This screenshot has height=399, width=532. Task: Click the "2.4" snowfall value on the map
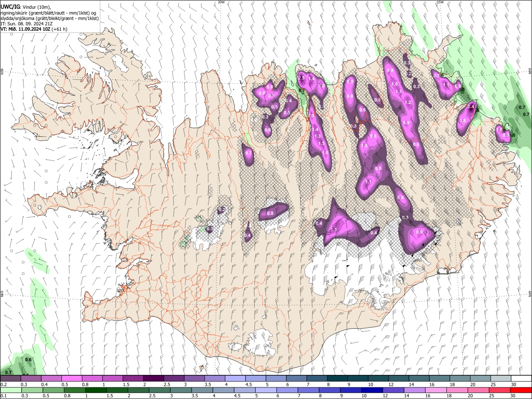(471, 107)
